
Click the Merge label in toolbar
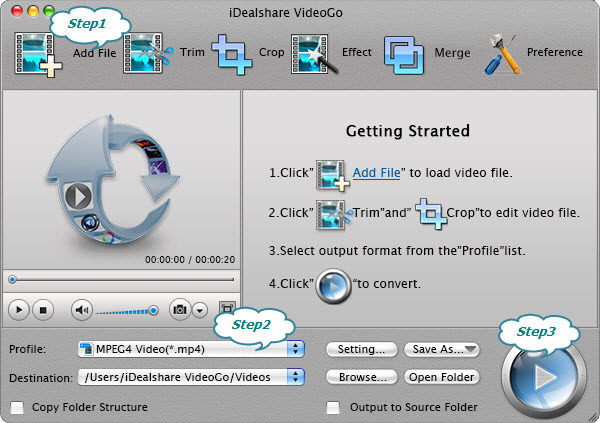point(452,52)
